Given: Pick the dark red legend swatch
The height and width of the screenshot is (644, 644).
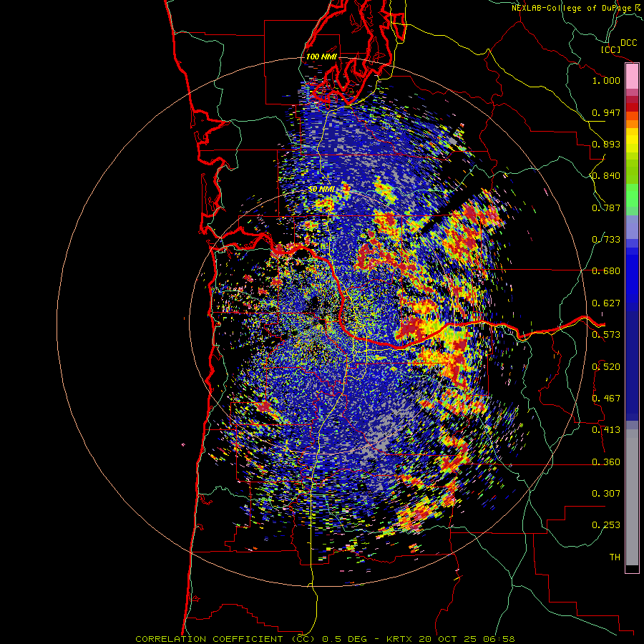Looking at the screenshot, I should [632, 107].
